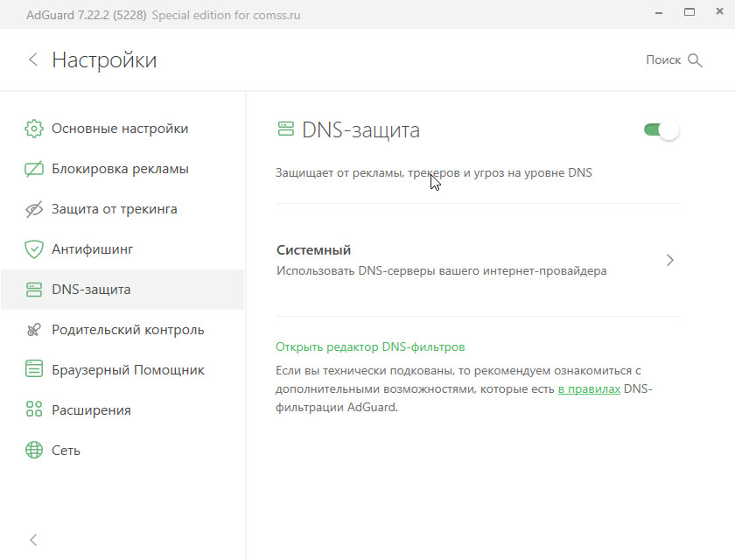Viewport: 735px width, 560px height.
Task: Click the gear icon for Основные настройки
Action: 34,129
